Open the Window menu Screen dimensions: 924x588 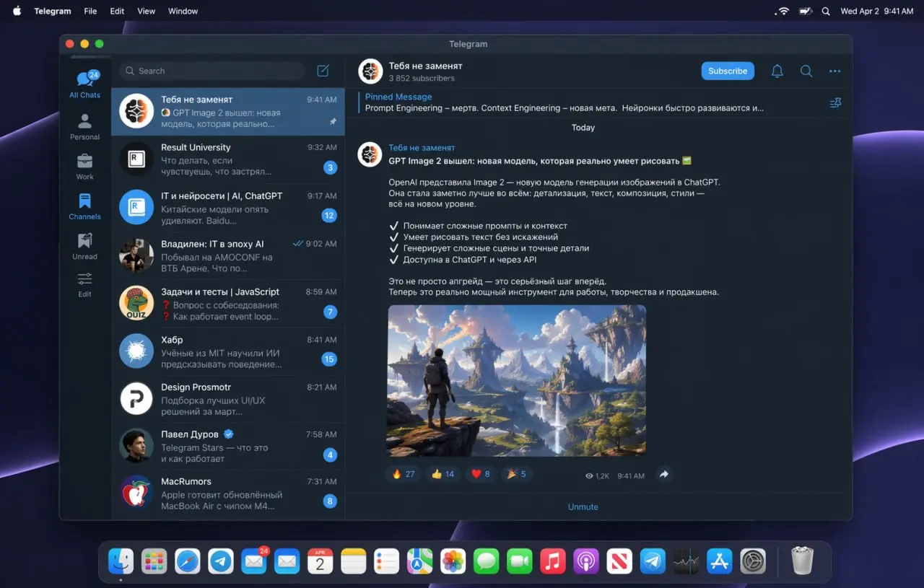(183, 11)
